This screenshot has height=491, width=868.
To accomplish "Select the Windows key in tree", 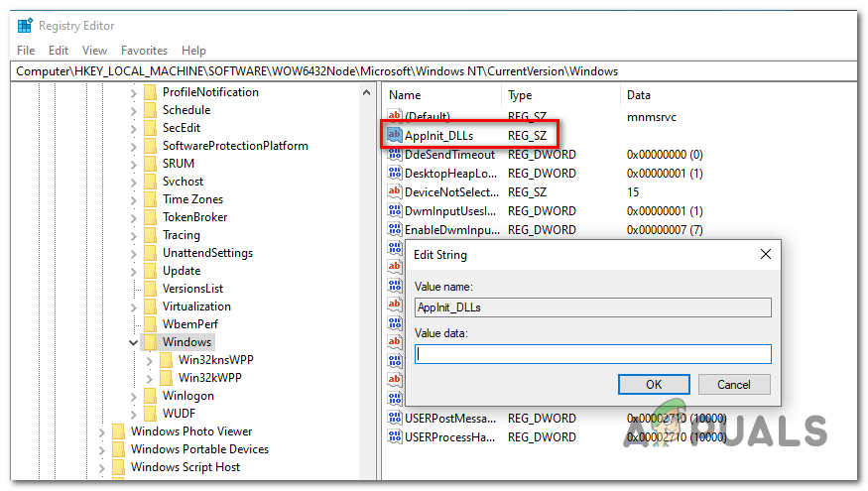I will pos(186,342).
